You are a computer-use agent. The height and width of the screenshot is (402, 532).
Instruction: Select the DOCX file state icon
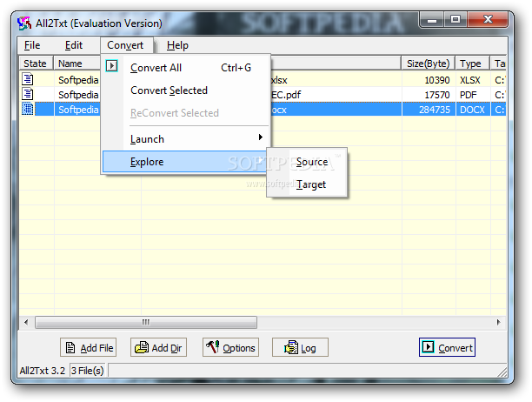28,109
